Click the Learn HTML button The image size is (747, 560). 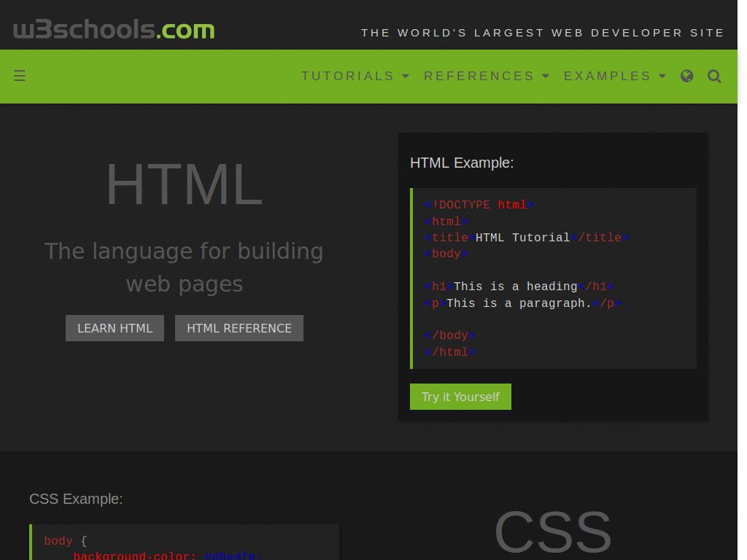click(x=115, y=328)
